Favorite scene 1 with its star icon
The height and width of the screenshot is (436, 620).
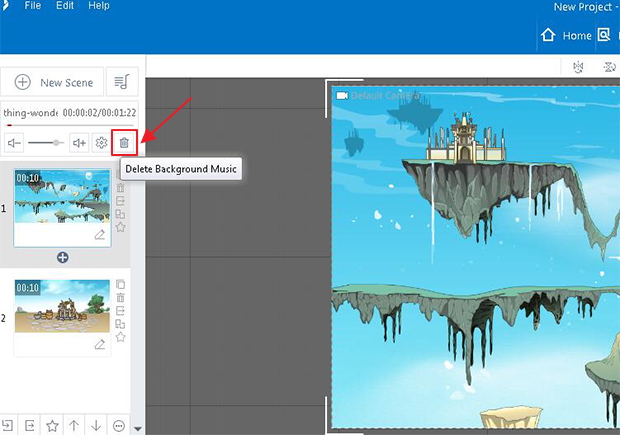tap(121, 227)
